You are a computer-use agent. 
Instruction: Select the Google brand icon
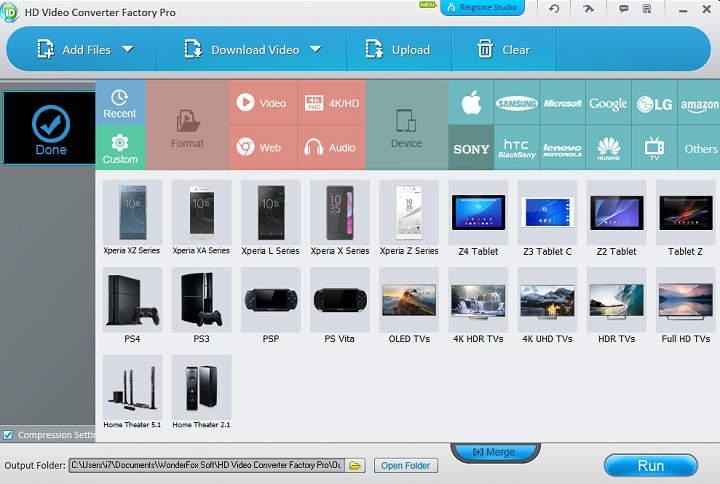tap(608, 102)
